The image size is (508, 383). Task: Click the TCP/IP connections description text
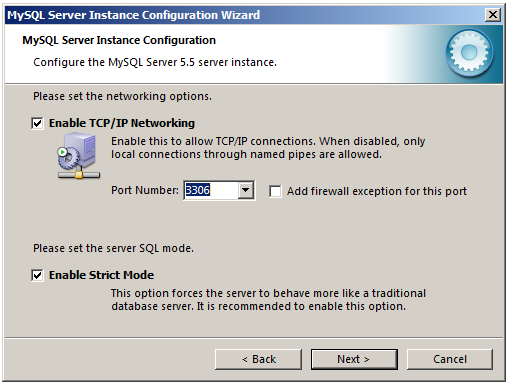click(x=268, y=148)
